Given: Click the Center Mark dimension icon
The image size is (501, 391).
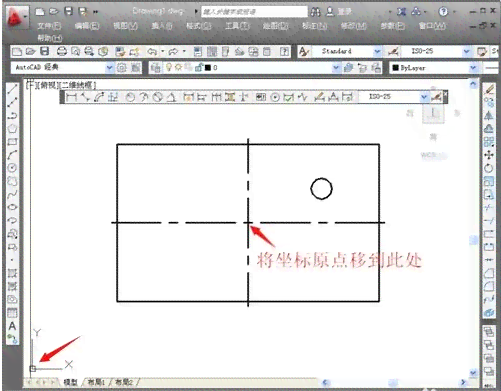Looking at the screenshot, I should coord(275,97).
